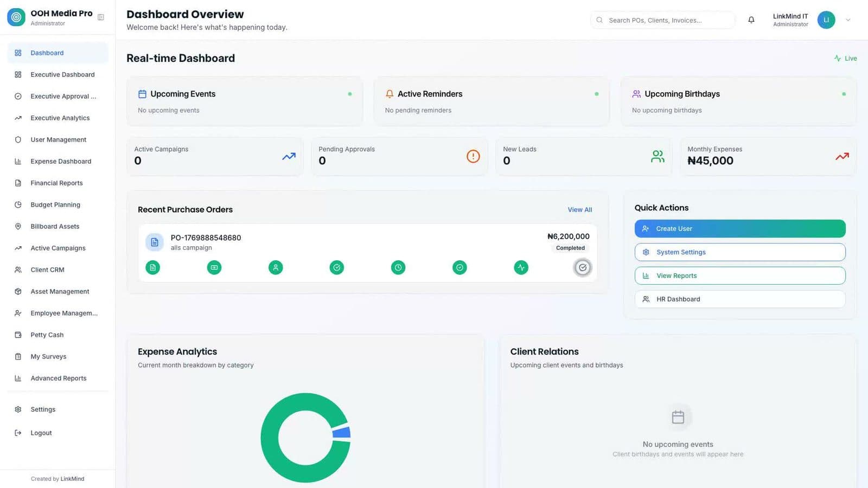
Task: Click Logout icon in sidebar
Action: tap(18, 433)
